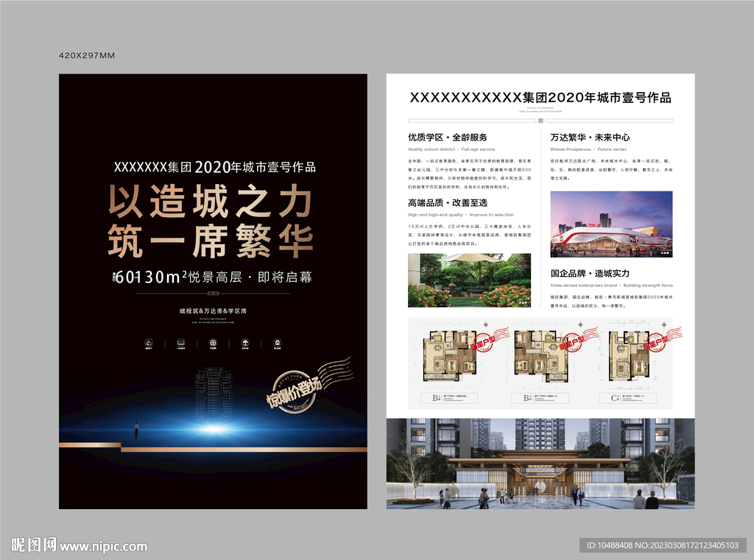Click the paragraph under "万达繁华·未来中心"
The height and width of the screenshot is (560, 754).
(611, 170)
